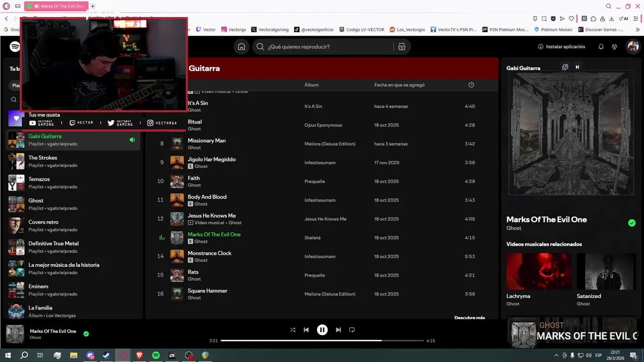The height and width of the screenshot is (362, 644).
Task: Pause the current song
Action: 322,330
